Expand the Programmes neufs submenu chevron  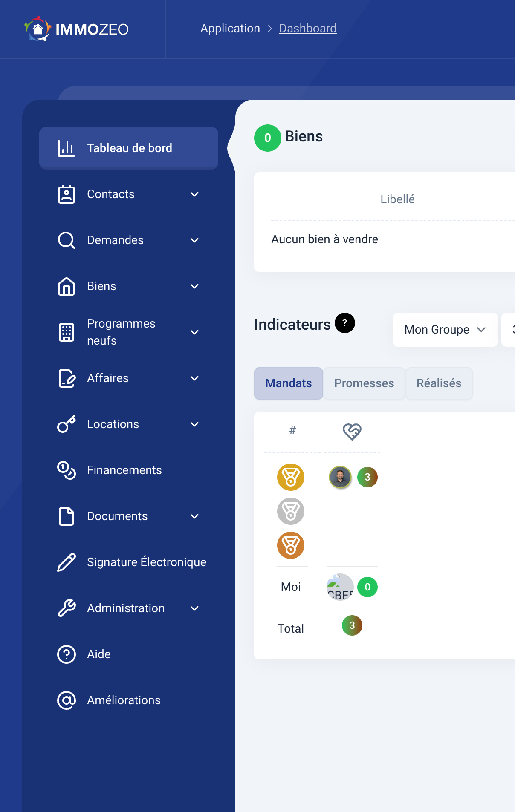194,332
